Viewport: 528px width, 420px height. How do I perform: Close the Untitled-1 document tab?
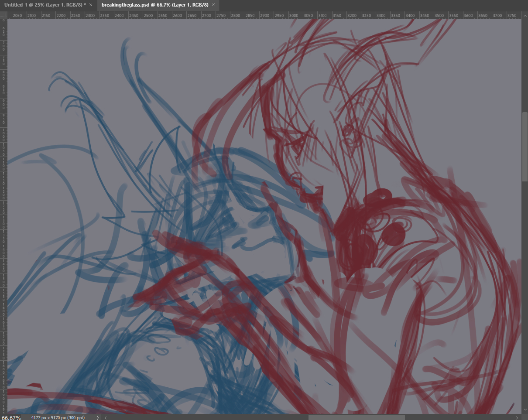click(x=91, y=5)
